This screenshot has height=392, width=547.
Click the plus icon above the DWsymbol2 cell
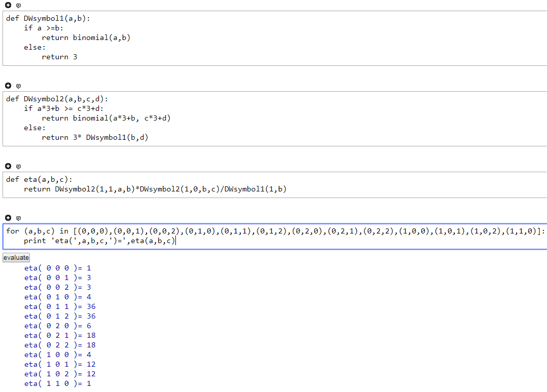[8, 86]
